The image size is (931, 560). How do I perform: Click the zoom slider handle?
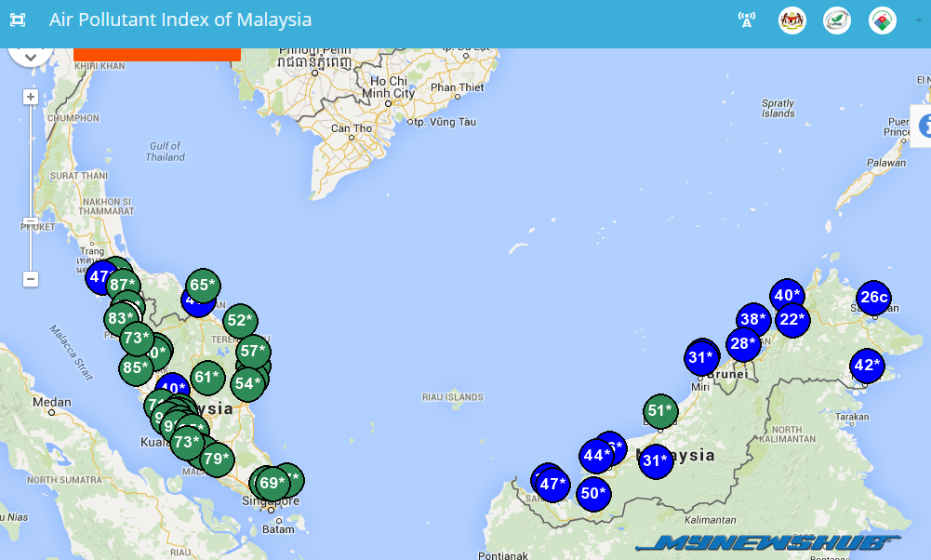[31, 222]
